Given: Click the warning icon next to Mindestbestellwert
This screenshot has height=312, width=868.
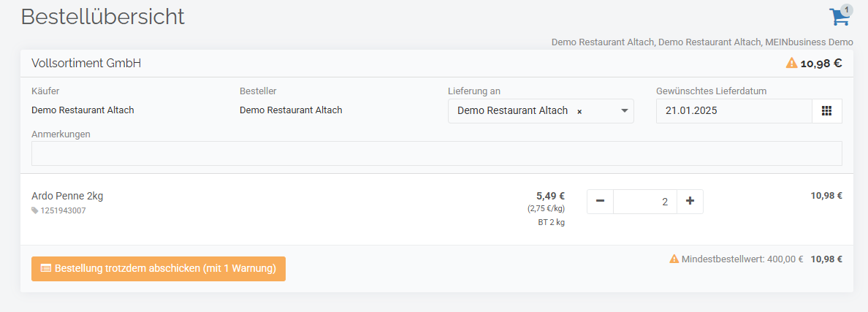Looking at the screenshot, I should [x=674, y=259].
